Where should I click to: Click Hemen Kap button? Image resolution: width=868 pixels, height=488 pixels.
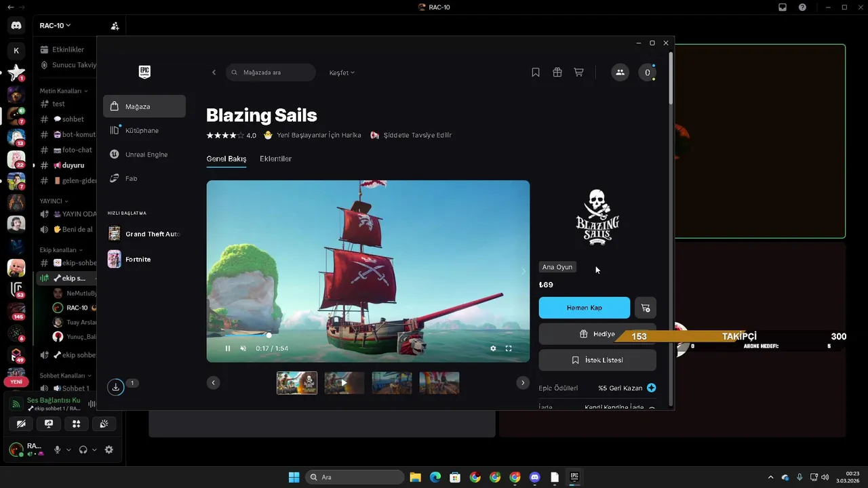[585, 308]
